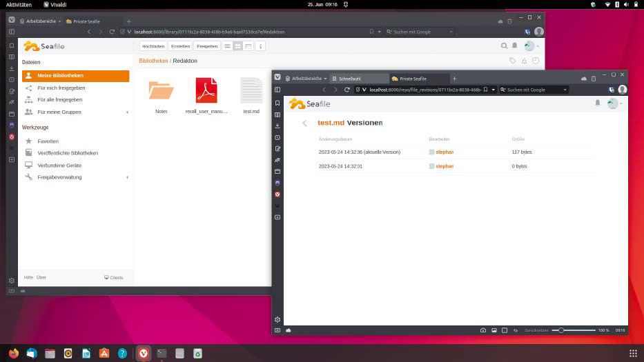Open closed tabs trash in front window

click(x=594, y=79)
